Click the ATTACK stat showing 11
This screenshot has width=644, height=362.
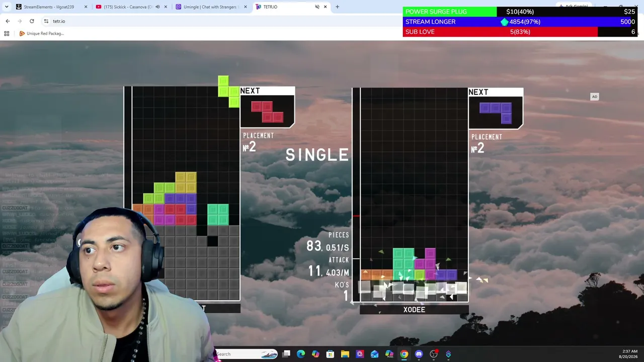pyautogui.click(x=329, y=267)
